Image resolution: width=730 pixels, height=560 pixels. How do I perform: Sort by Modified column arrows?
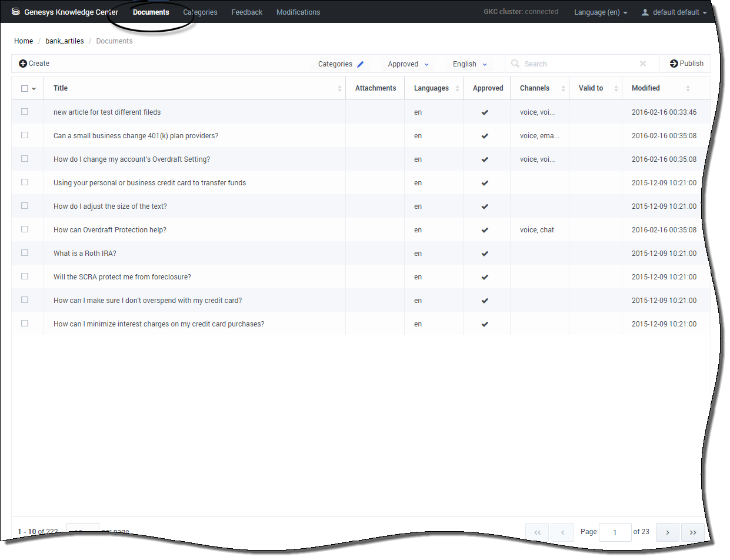(x=688, y=88)
